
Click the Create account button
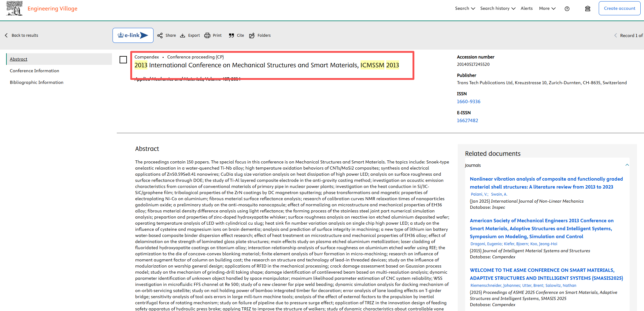click(x=619, y=9)
